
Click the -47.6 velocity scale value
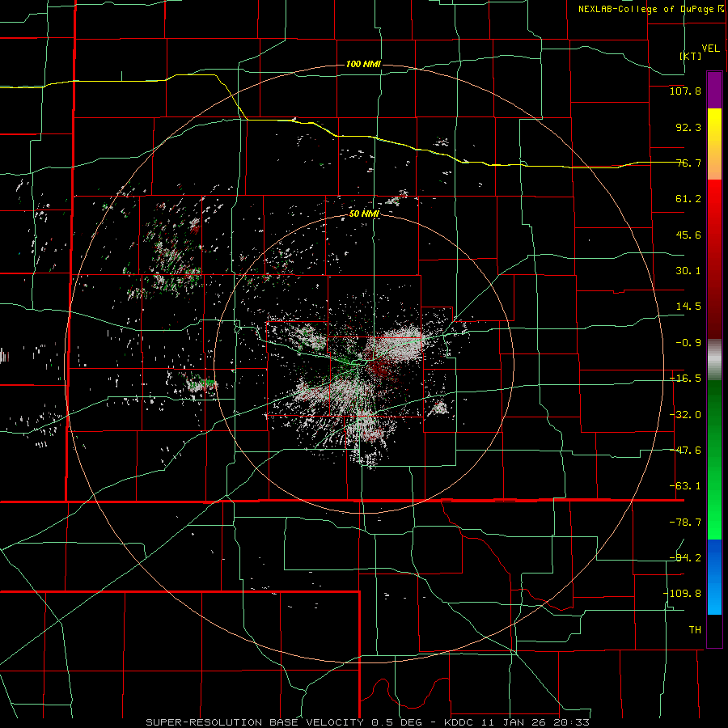(x=685, y=451)
